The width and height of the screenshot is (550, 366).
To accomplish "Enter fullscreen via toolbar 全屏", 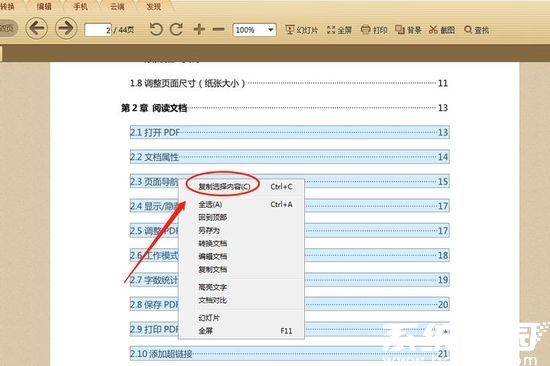I will click(x=339, y=30).
